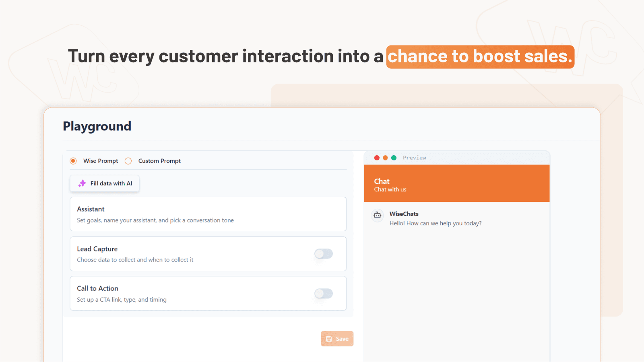Select the Custom Prompt radio button
The width and height of the screenshot is (644, 362).
tap(128, 160)
